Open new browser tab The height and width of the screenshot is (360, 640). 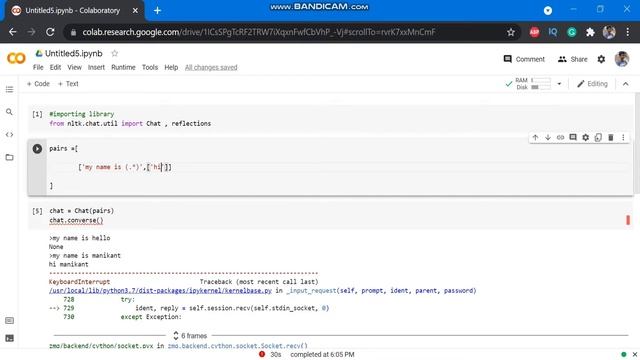coord(157,11)
